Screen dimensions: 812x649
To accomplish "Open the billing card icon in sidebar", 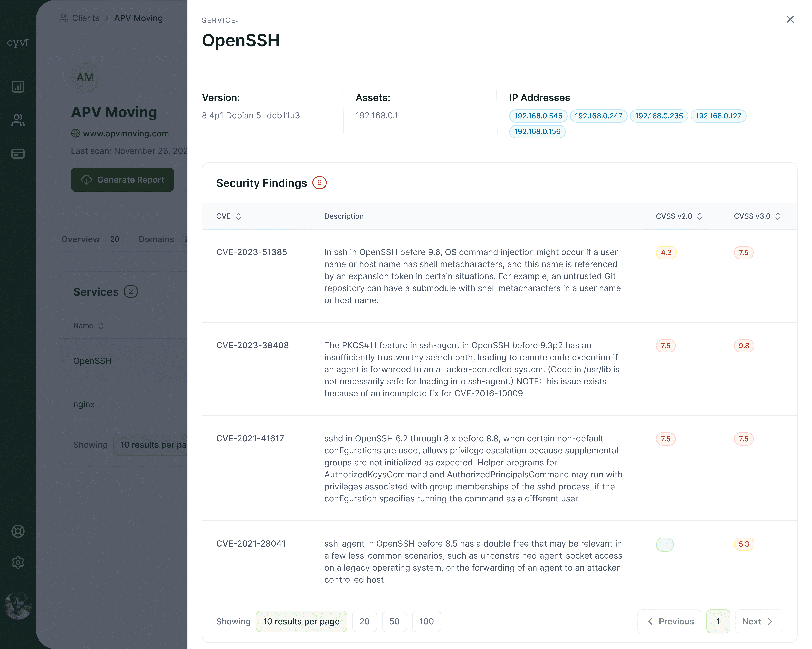I will [x=18, y=154].
